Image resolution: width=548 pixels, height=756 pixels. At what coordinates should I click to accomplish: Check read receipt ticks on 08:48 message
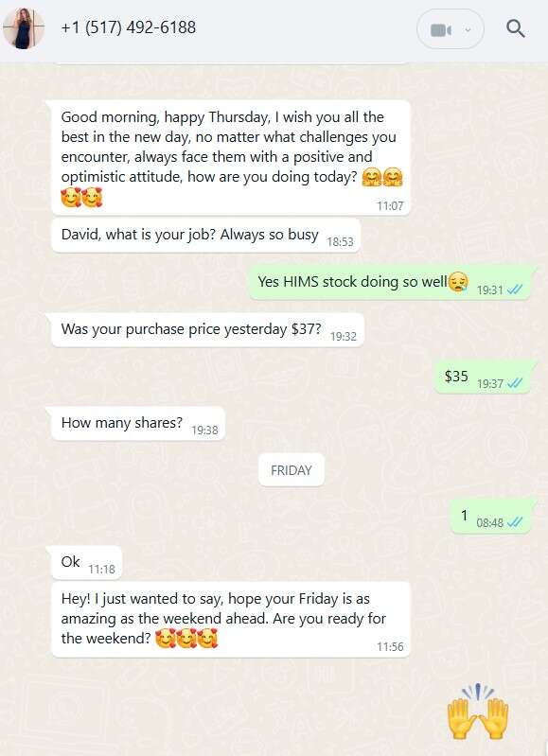pyautogui.click(x=515, y=522)
